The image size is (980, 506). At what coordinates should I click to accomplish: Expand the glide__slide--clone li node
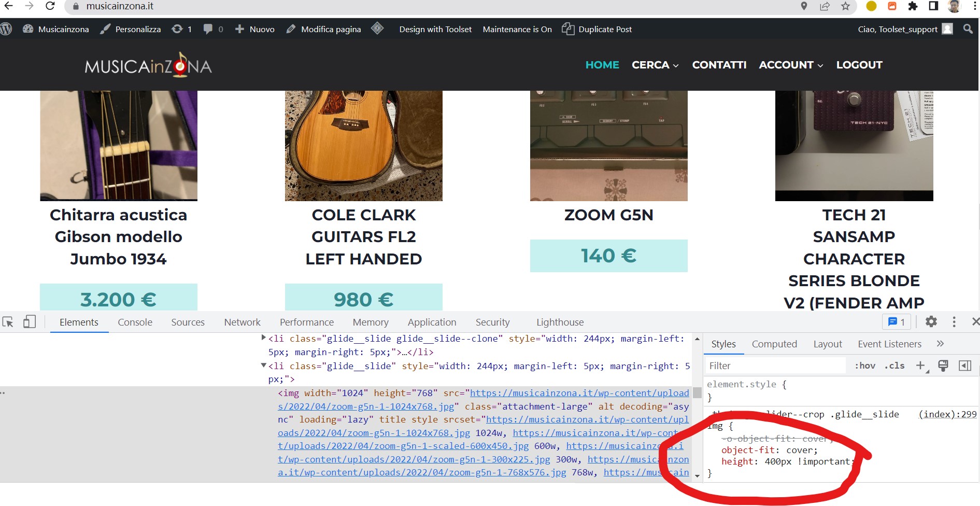(263, 338)
